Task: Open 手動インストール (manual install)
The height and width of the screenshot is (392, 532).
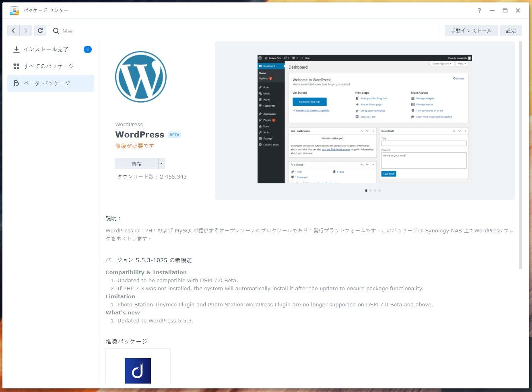Action: (x=471, y=31)
